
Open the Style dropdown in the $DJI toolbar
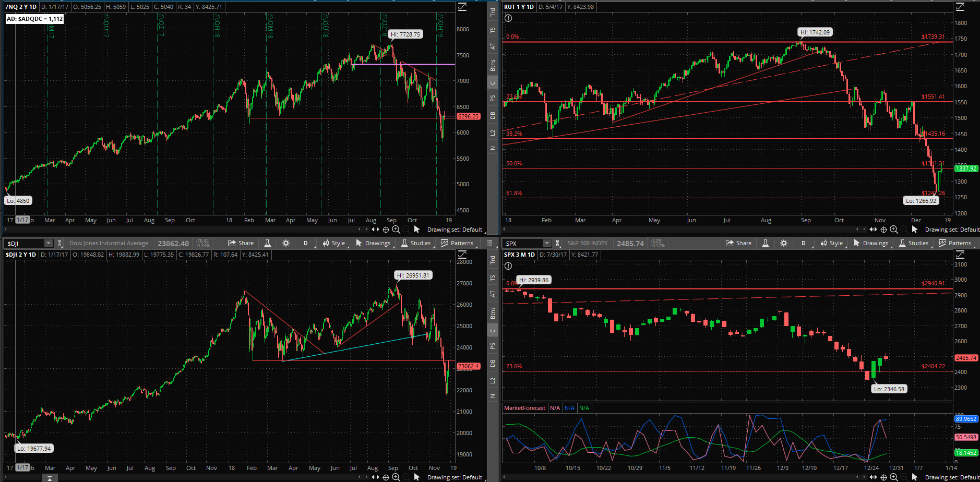334,243
